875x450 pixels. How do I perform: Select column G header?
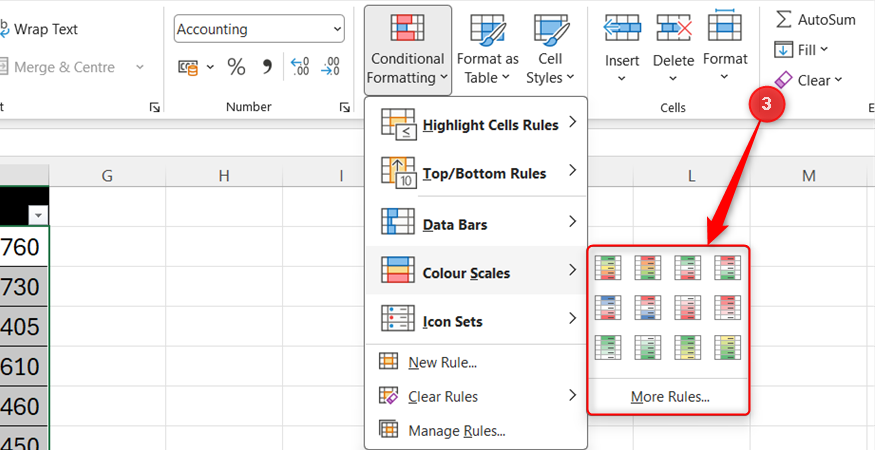coord(107,176)
